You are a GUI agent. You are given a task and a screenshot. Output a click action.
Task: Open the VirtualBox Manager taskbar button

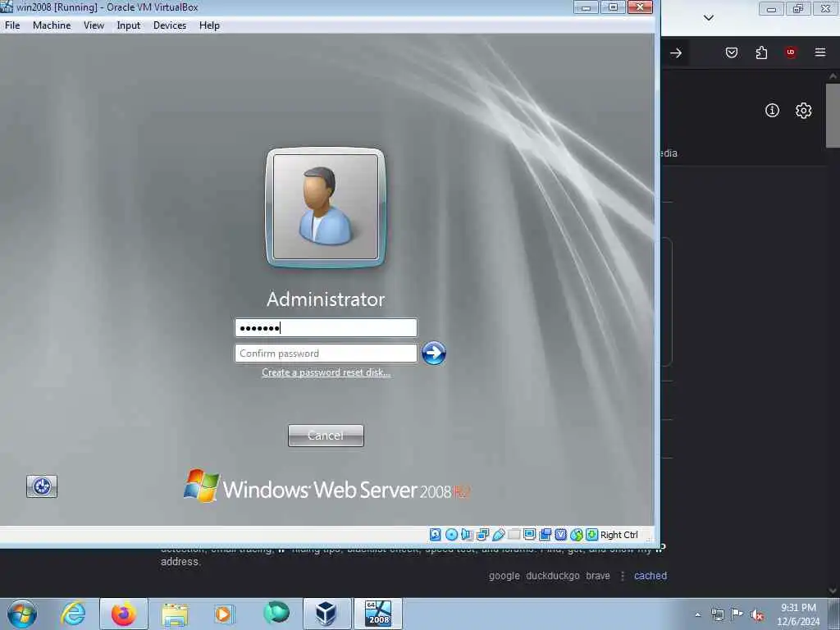click(326, 614)
